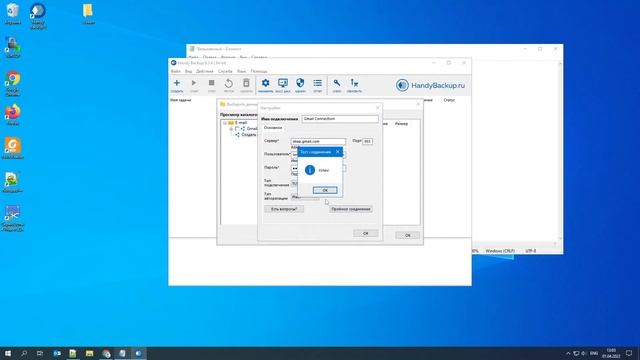Collapse the E-mail tree node
The width and height of the screenshot is (640, 360).
[x=224, y=123]
